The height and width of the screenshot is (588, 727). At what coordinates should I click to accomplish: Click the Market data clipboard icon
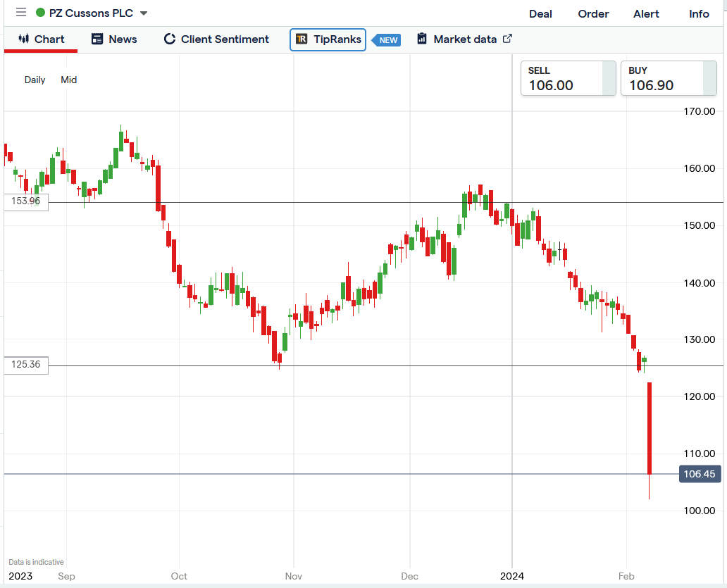click(421, 39)
